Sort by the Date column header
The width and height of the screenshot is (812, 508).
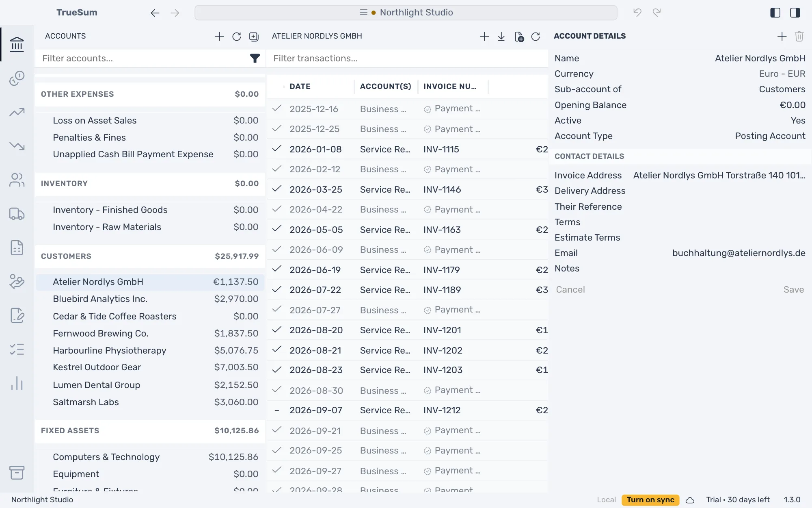point(300,87)
